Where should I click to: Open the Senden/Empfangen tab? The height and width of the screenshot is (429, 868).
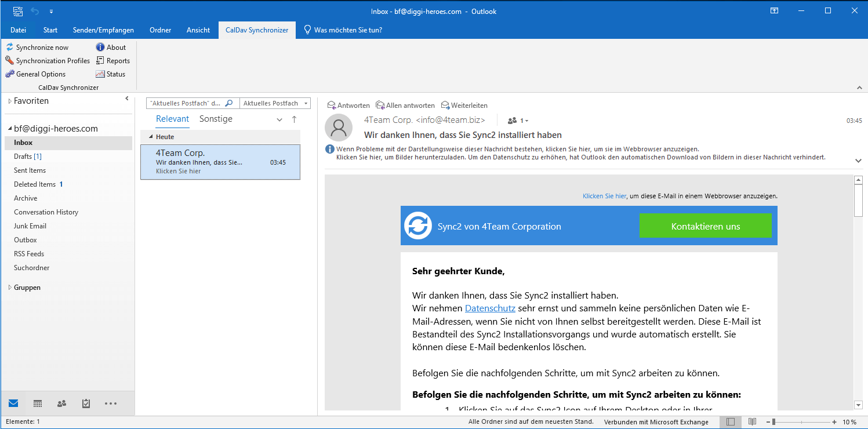[x=103, y=30]
